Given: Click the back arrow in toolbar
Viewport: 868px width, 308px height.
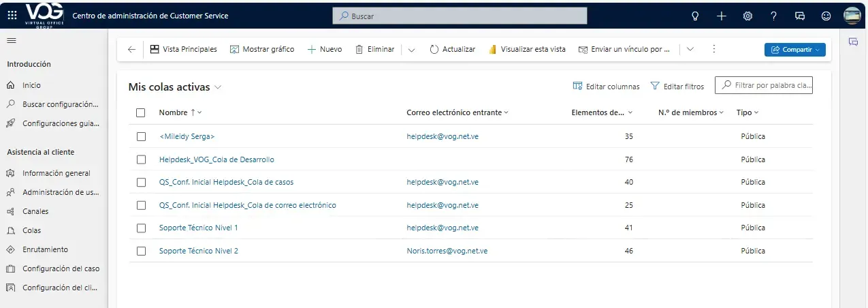Looking at the screenshot, I should tap(131, 49).
